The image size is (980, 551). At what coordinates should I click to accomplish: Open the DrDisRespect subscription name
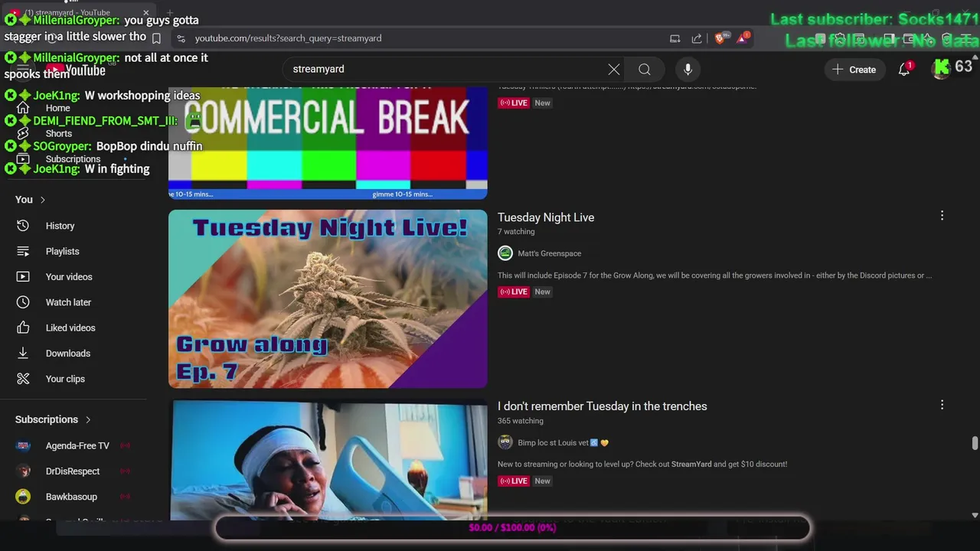click(x=73, y=471)
